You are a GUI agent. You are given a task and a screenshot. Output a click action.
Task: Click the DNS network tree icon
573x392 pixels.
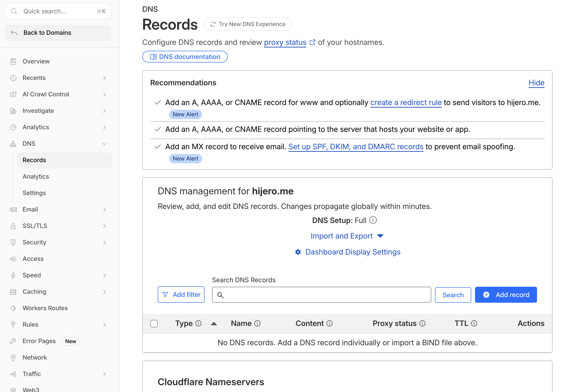click(x=13, y=144)
